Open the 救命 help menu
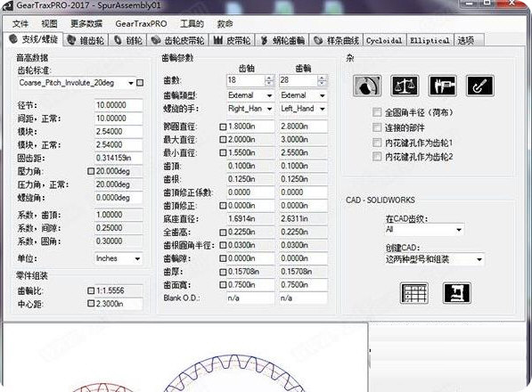Screen dimensions: 532x392 click(225, 24)
